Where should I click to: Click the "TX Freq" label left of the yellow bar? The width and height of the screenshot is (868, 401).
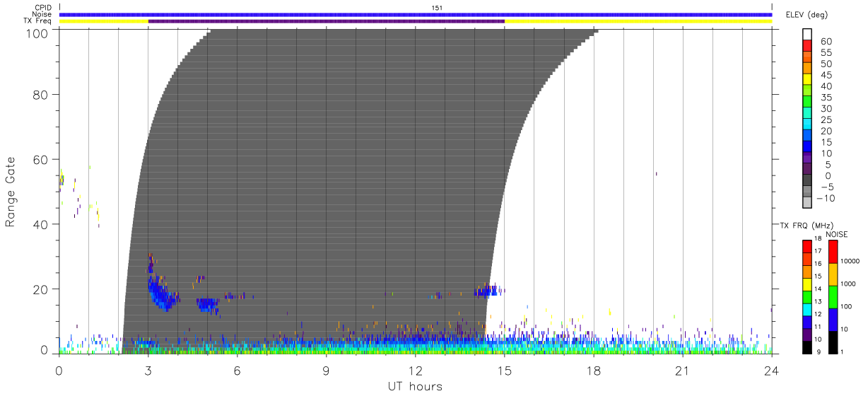pyautogui.click(x=39, y=21)
